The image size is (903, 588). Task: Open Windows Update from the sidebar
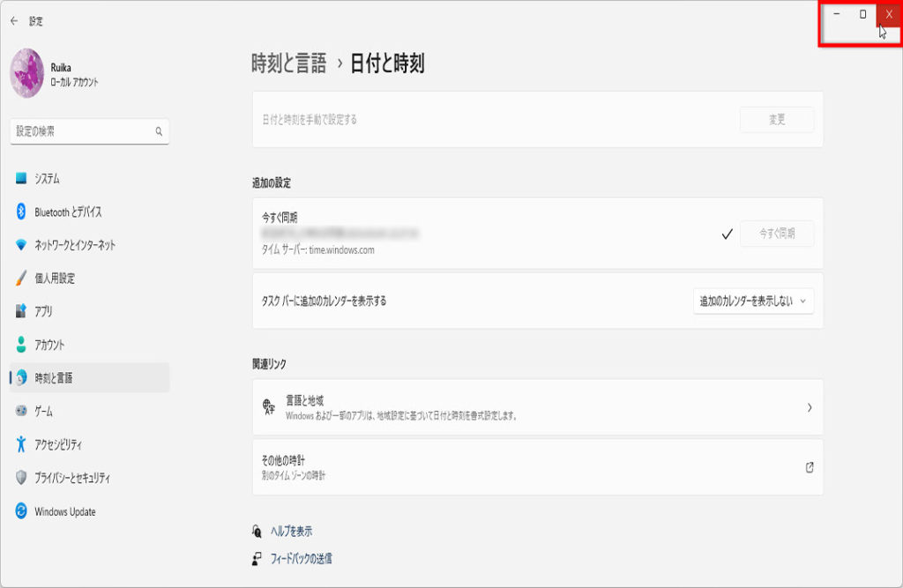(64, 511)
